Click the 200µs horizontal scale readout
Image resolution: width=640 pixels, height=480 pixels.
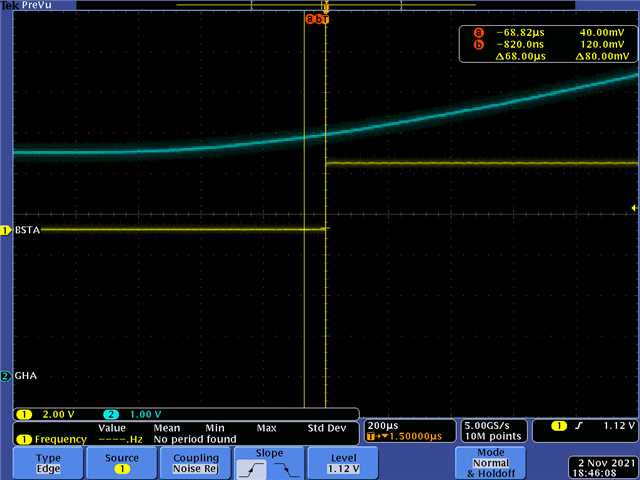382,426
